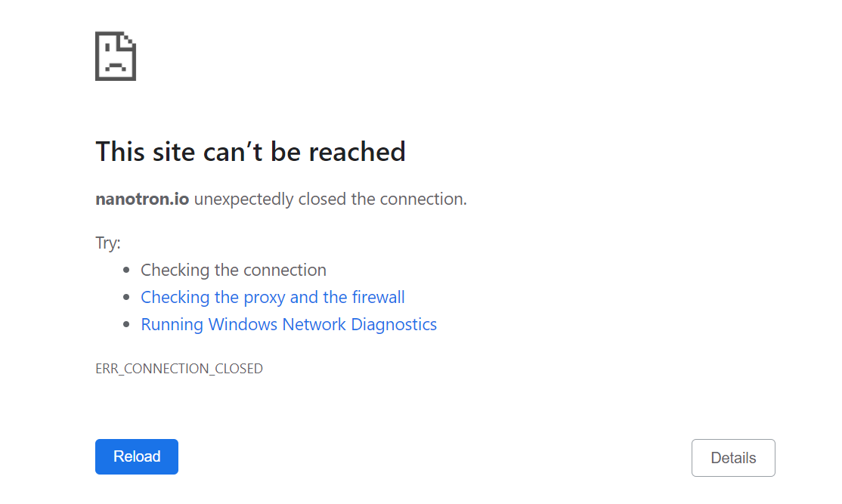This screenshot has width=842, height=504.
Task: Click the "unexpectedly closed the connection" text
Action: click(330, 199)
